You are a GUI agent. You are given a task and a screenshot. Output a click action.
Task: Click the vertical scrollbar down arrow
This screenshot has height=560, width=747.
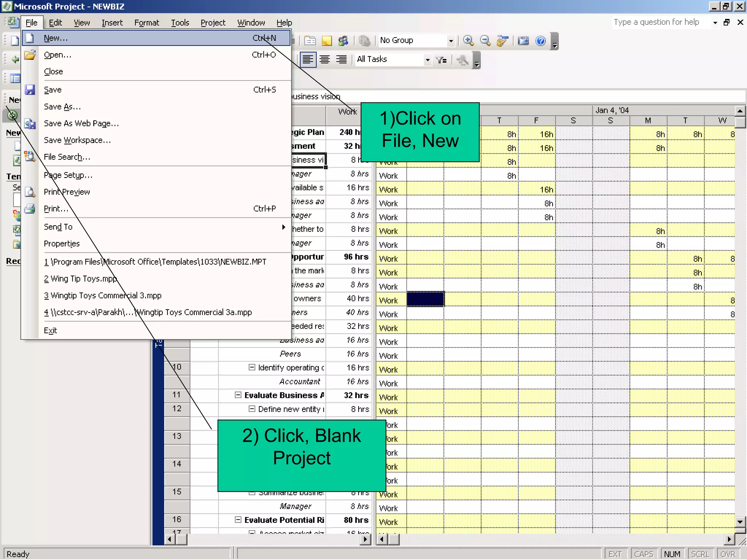point(740,522)
